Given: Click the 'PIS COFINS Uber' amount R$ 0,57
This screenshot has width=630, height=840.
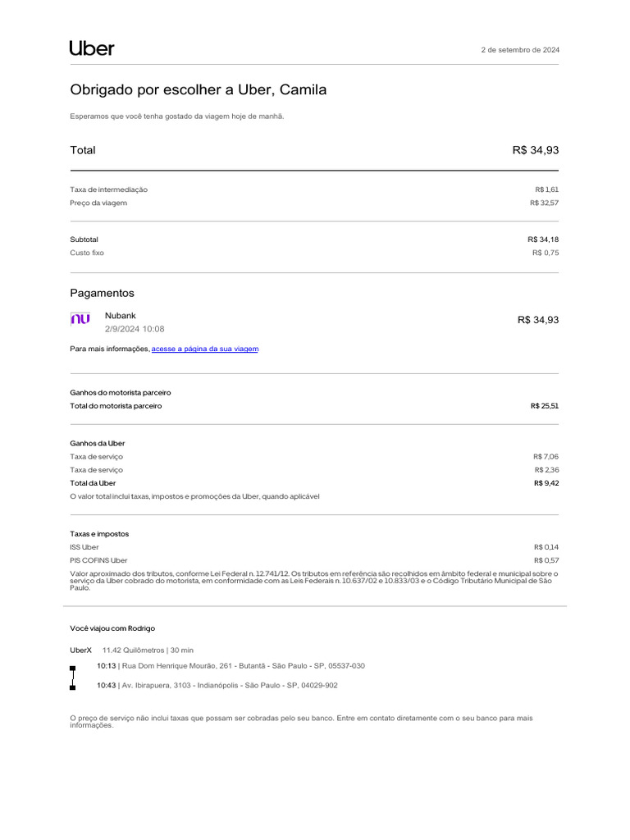Looking at the screenshot, I should click(546, 560).
